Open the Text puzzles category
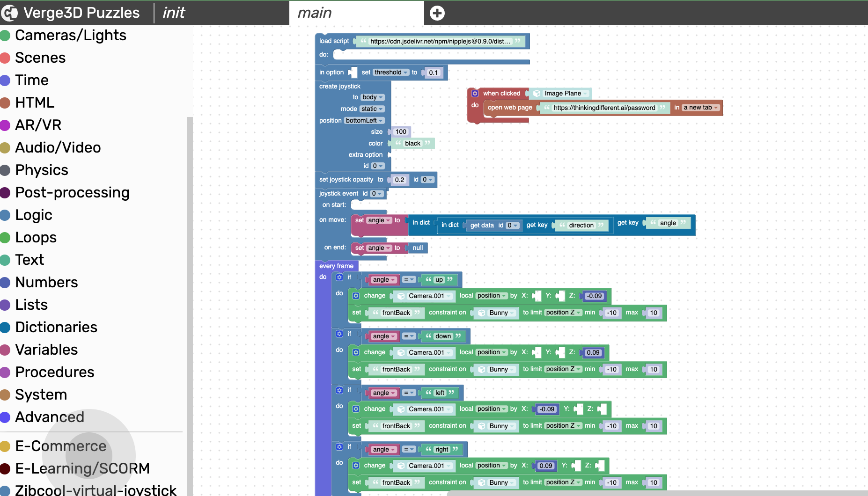Image resolution: width=868 pixels, height=496 pixels. [29, 260]
